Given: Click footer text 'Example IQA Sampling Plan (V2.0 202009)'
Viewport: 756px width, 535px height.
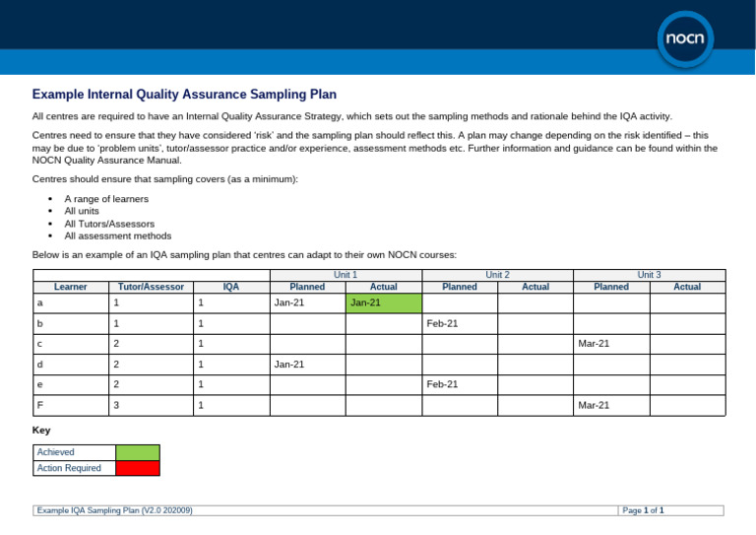Looking at the screenshot, I should 115,510.
